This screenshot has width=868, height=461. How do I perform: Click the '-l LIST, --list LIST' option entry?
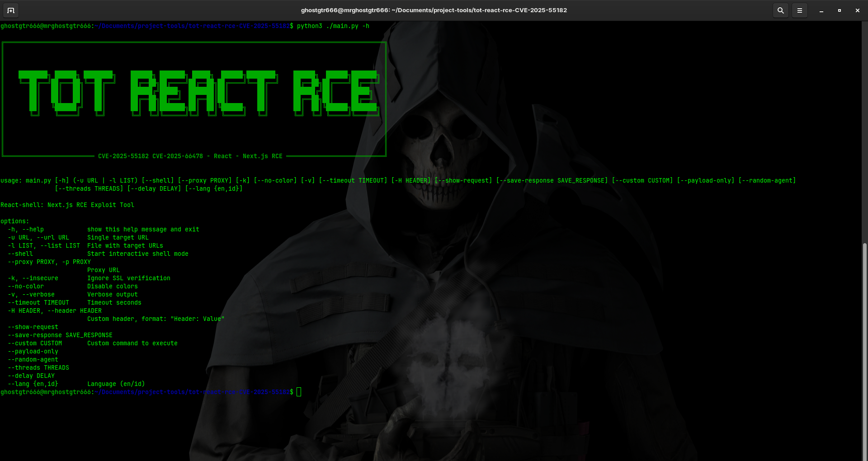pos(44,246)
